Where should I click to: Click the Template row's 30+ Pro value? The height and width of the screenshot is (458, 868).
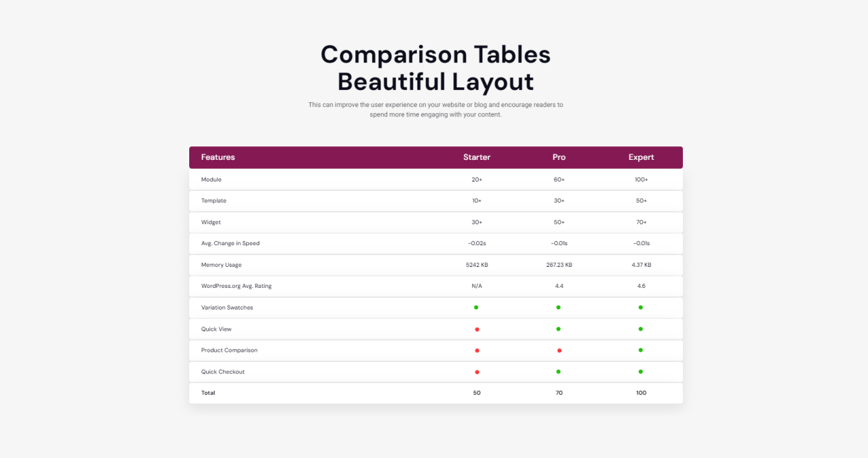[x=559, y=201]
